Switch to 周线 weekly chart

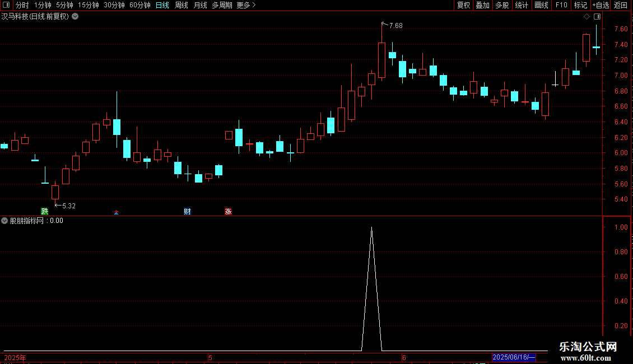click(181, 5)
